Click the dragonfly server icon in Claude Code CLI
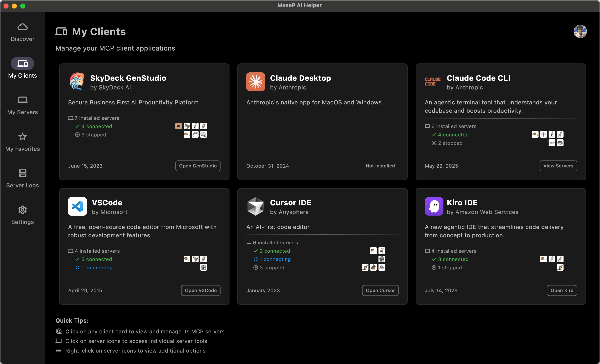The height and width of the screenshot is (364, 600). coord(543,134)
